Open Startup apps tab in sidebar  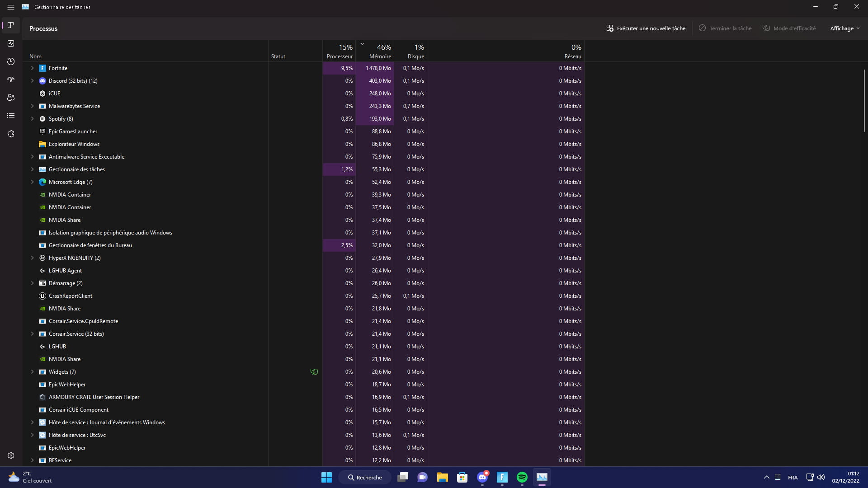[11, 80]
